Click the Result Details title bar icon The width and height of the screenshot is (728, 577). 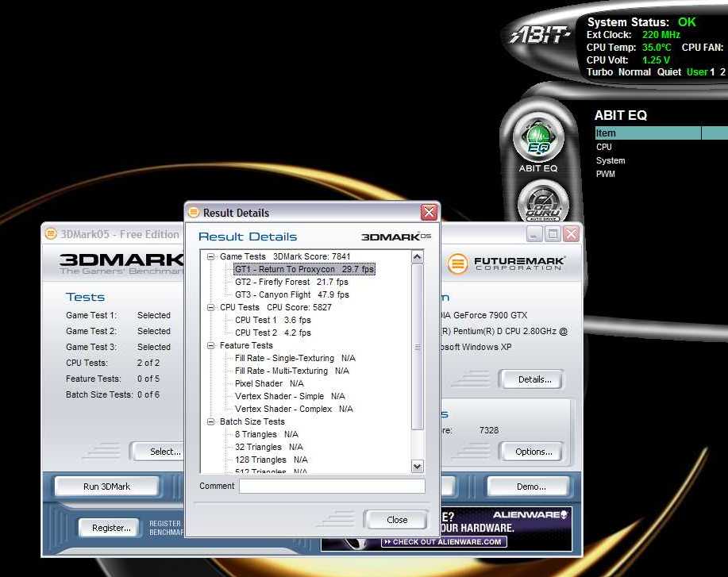[x=193, y=213]
